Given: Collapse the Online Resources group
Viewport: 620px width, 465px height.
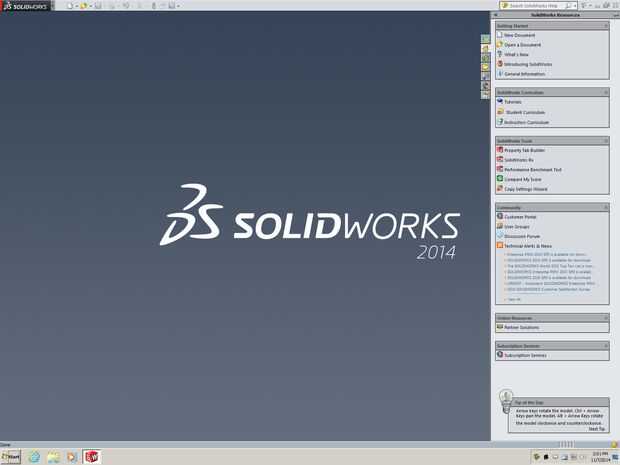Looking at the screenshot, I should 606,318.
